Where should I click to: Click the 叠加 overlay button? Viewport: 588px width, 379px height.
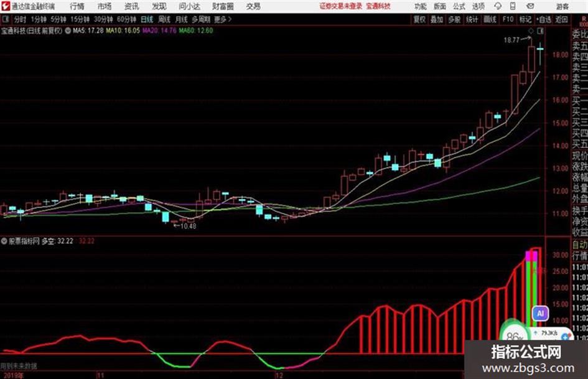point(437,19)
